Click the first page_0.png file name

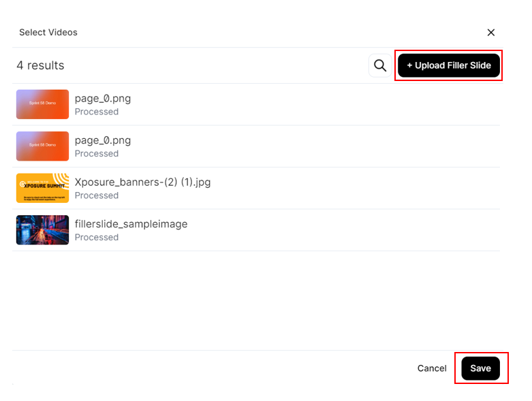103,99
